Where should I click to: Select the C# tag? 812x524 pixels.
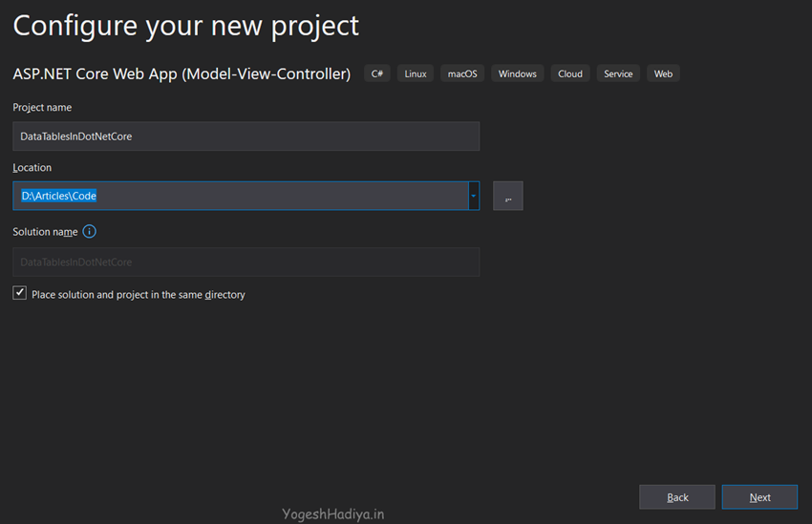click(377, 73)
